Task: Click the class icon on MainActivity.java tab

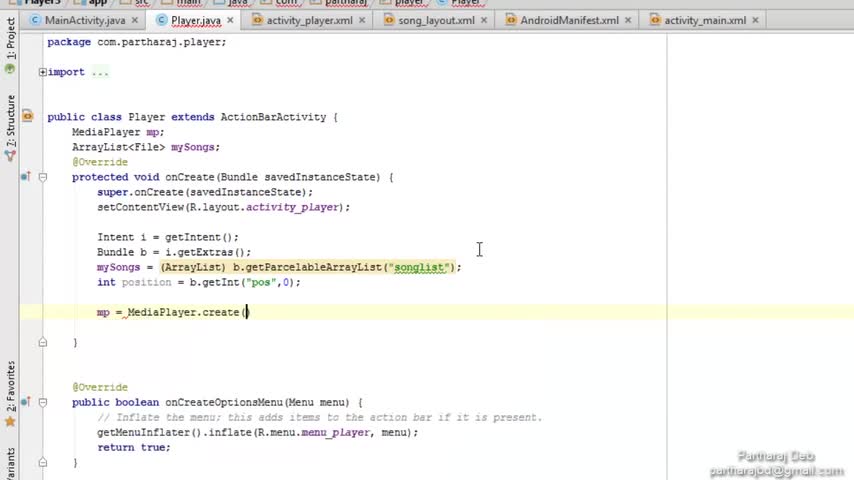Action: pyautogui.click(x=35, y=20)
